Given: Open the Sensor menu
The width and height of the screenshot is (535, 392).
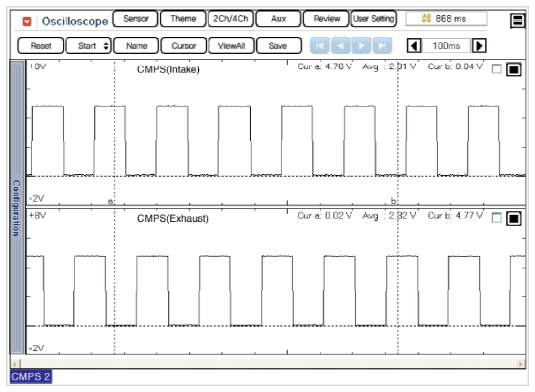Looking at the screenshot, I should coord(135,19).
